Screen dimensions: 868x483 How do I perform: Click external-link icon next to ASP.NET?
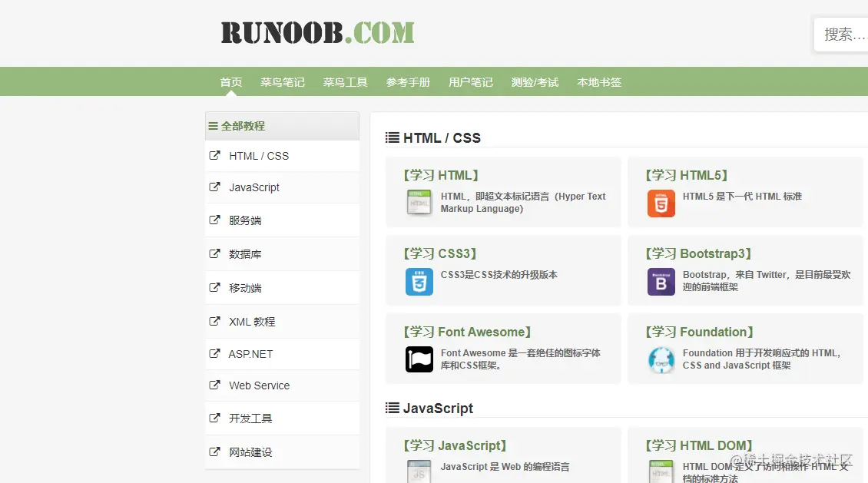coord(214,353)
